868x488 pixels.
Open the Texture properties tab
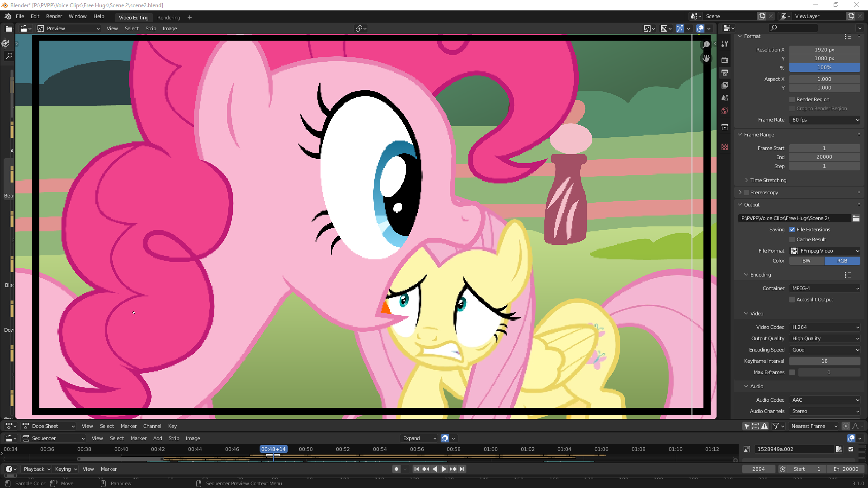(x=725, y=147)
